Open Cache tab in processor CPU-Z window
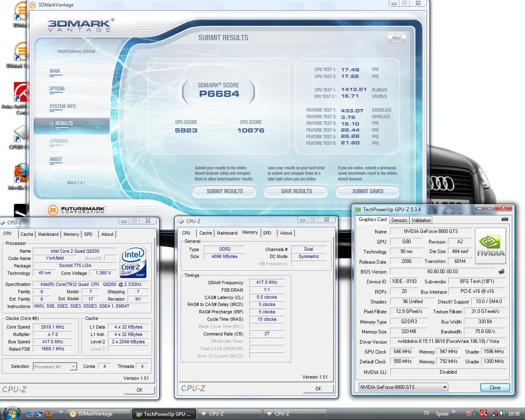525x420 pixels. click(x=27, y=234)
